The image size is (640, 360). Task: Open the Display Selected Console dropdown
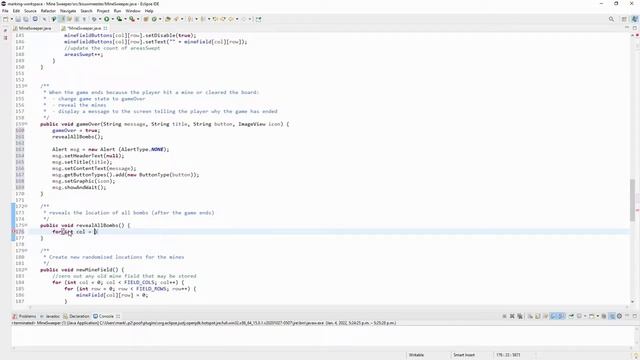[585, 316]
